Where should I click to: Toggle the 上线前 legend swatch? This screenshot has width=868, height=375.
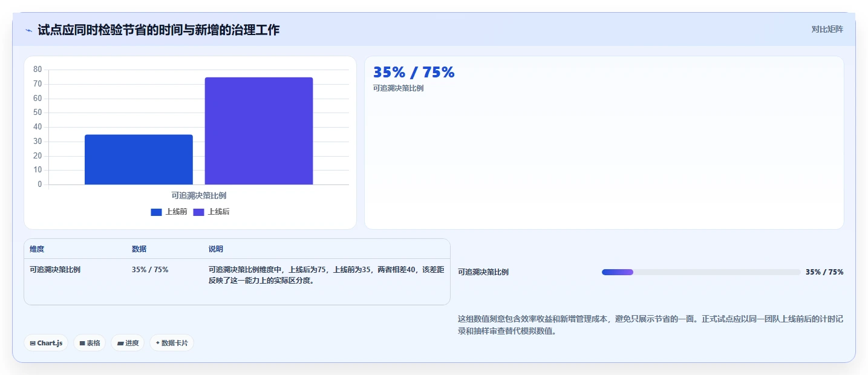(156, 212)
